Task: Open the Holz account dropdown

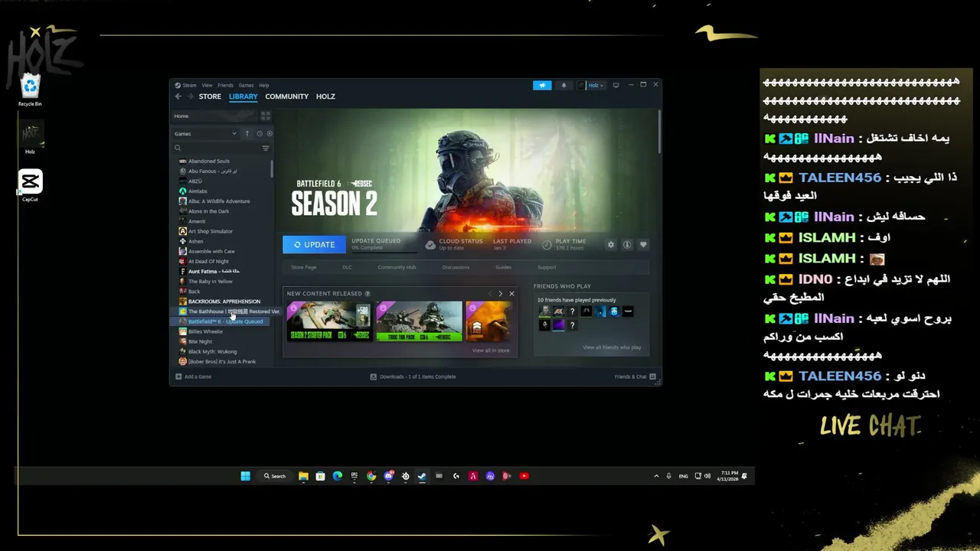Action: [591, 85]
